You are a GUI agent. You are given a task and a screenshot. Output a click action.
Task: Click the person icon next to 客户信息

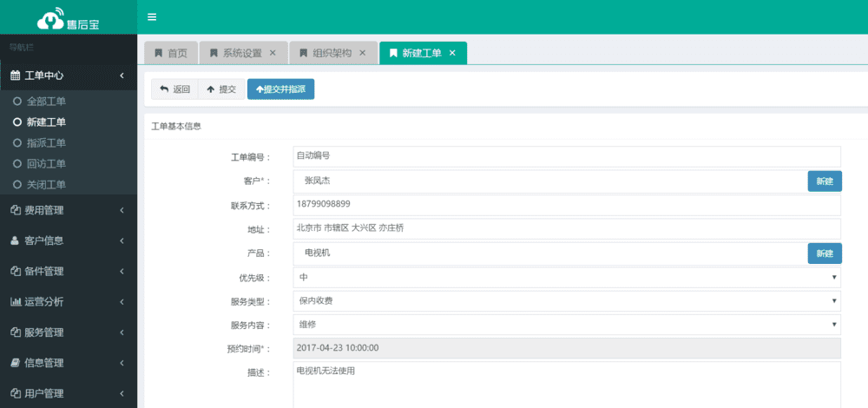16,240
